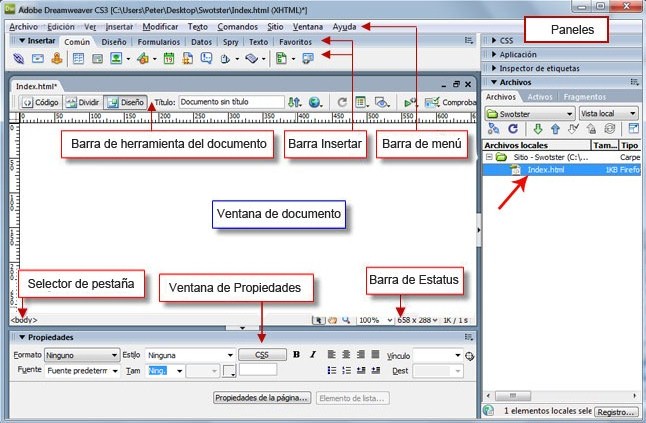Viewport: 646px width, 423px height.
Task: Insert a hyperlink from the Común bar
Action: tap(19, 58)
